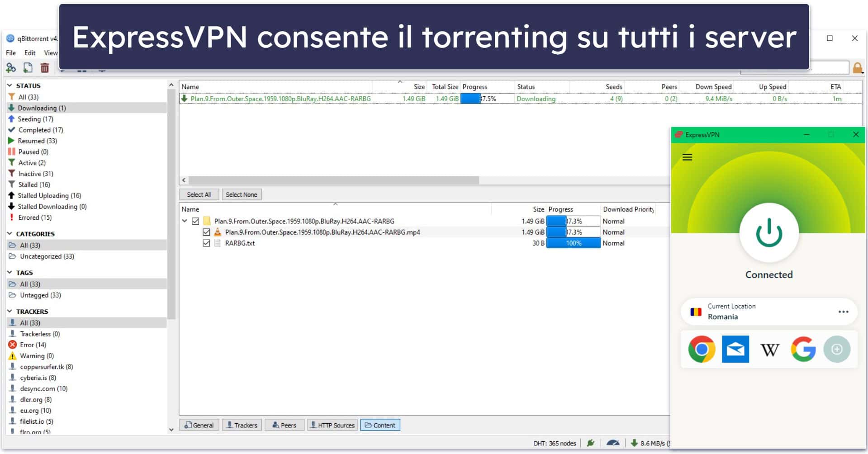Open the ExpressVPN hamburger menu

pyautogui.click(x=687, y=157)
